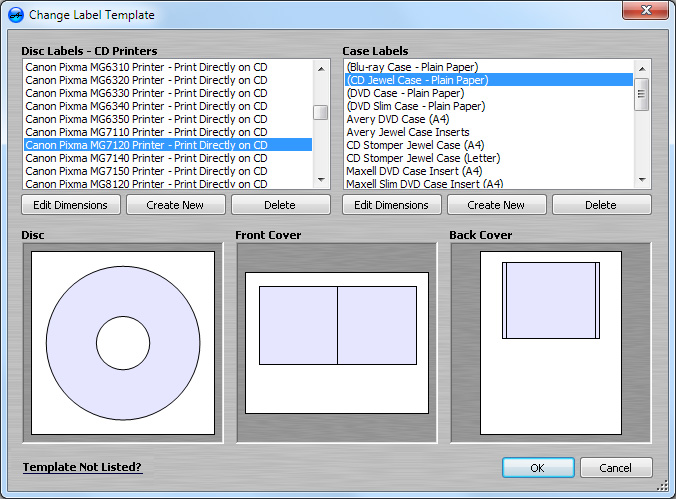Click disc list scroll up arrow

pos(321,69)
